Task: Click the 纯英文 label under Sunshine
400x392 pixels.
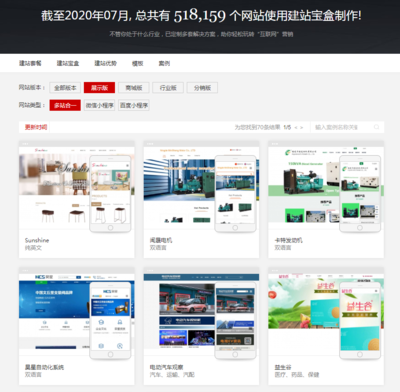Action: coord(33,248)
